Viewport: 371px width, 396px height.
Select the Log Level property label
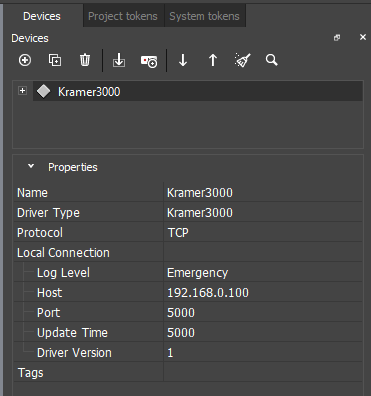(63, 273)
